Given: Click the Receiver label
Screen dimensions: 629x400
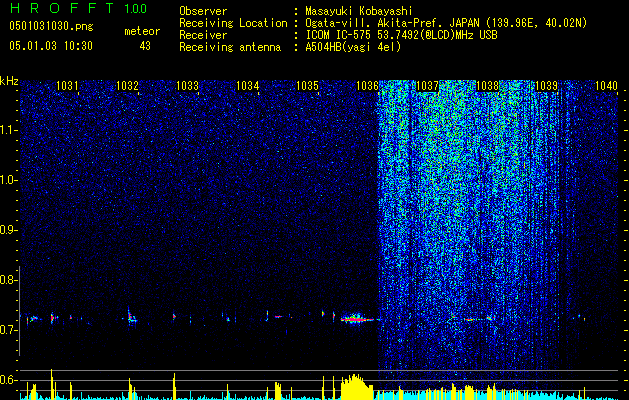Looking at the screenshot, I should (x=203, y=35).
